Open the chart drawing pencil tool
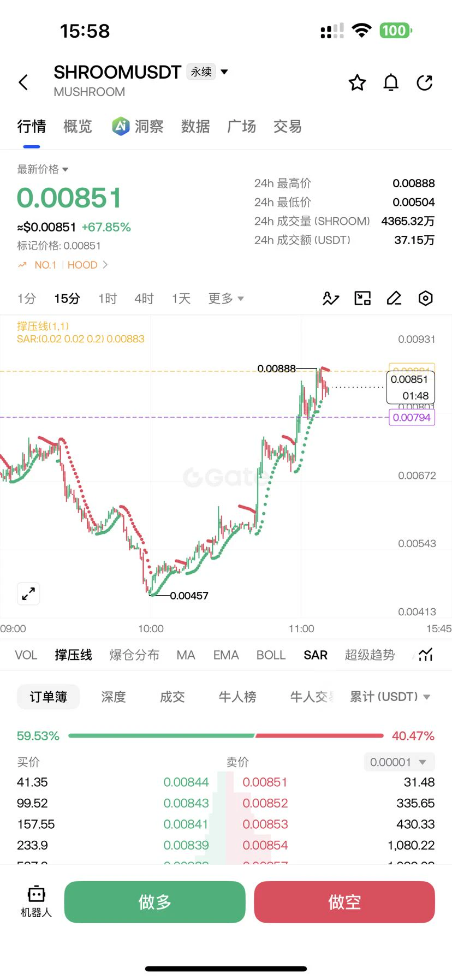The width and height of the screenshot is (452, 980). pyautogui.click(x=394, y=298)
